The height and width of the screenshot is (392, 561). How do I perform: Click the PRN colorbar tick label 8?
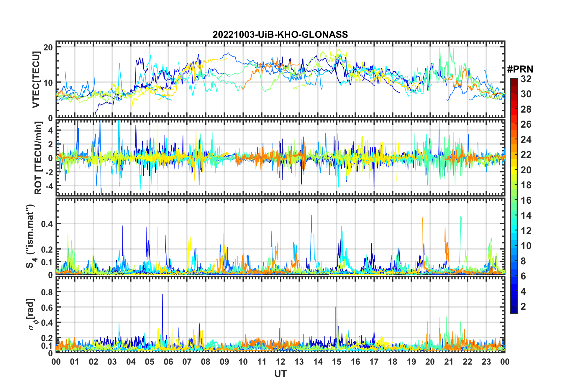coord(523,261)
